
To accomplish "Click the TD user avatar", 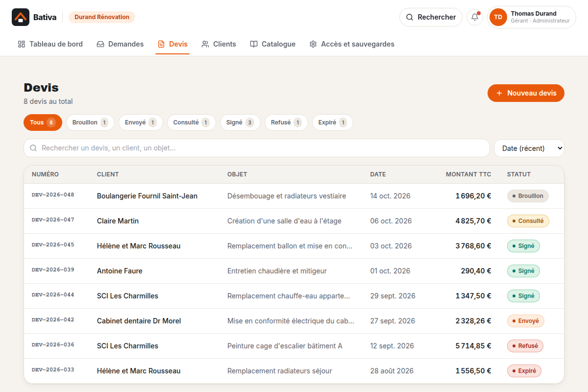I will click(498, 17).
